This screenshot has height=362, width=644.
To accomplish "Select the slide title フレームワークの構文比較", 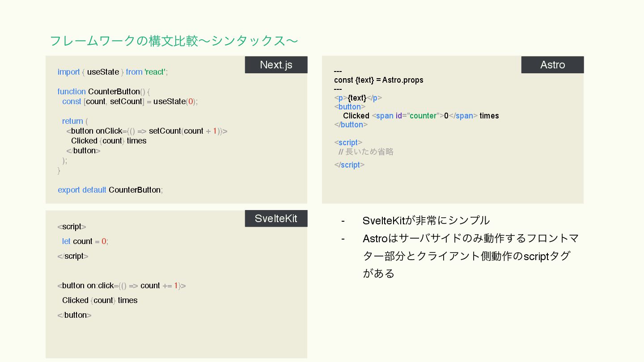I will coord(174,41).
